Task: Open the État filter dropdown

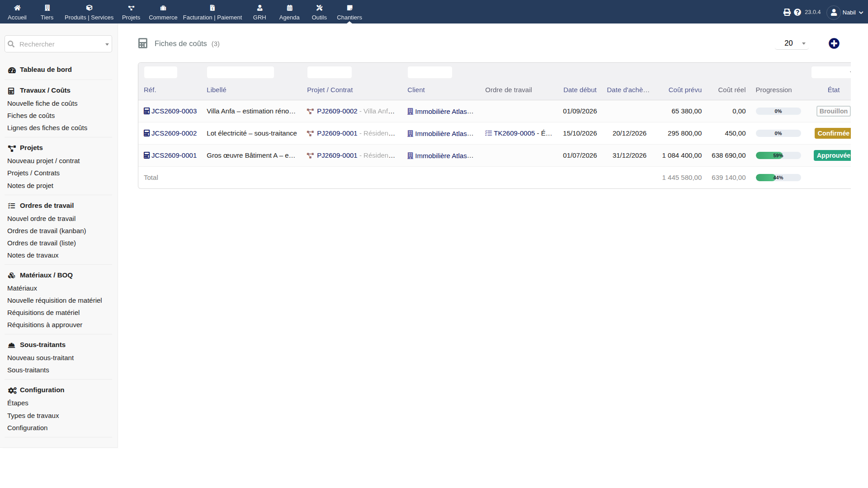Action: (831, 72)
